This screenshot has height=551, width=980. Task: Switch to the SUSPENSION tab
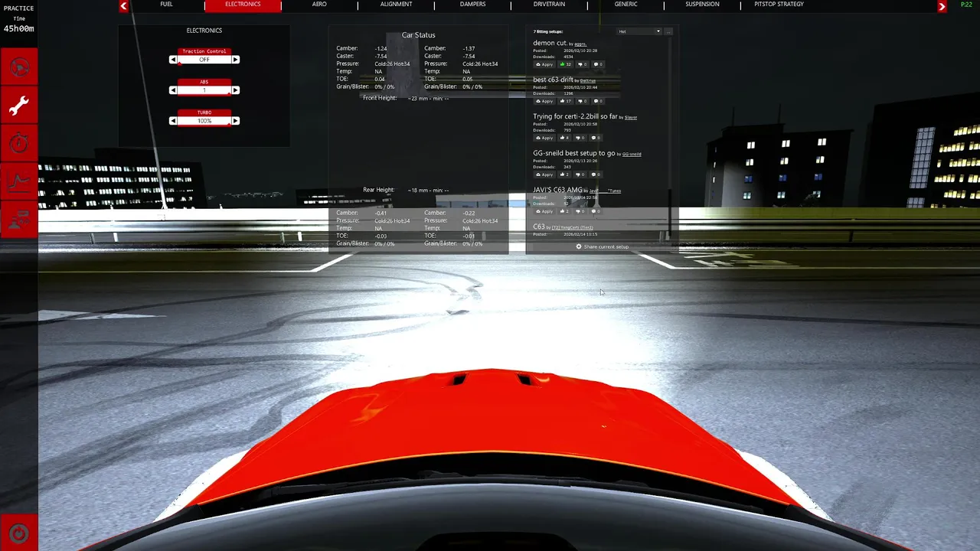702,5
